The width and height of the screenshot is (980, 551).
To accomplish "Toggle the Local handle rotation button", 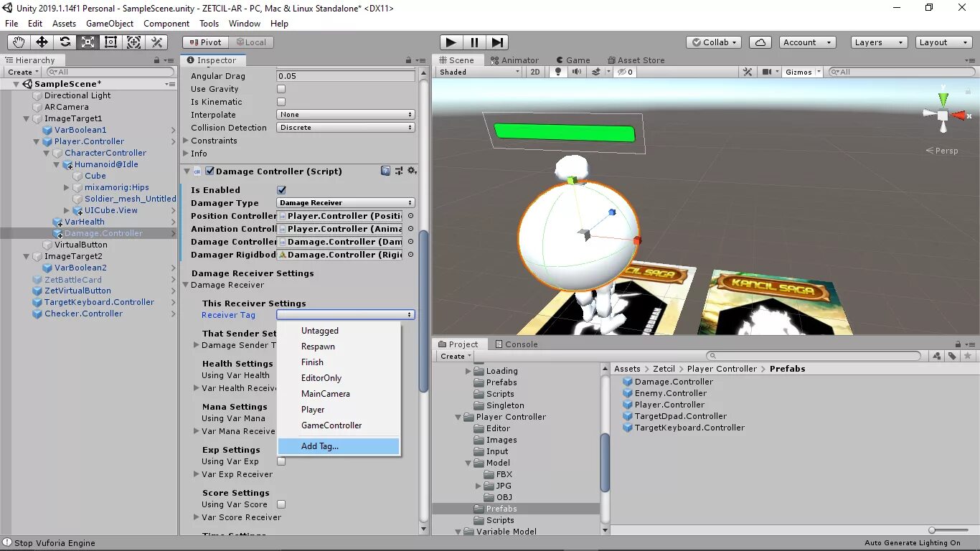I will (x=252, y=42).
